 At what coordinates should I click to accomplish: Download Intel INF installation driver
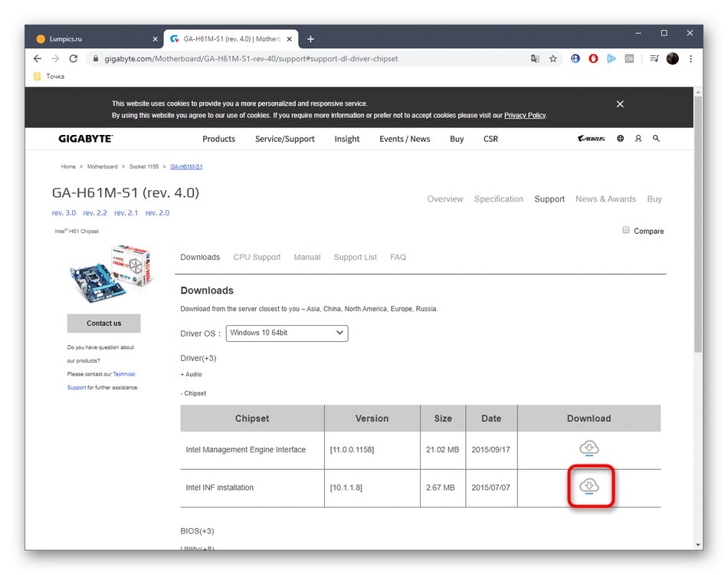tap(589, 486)
